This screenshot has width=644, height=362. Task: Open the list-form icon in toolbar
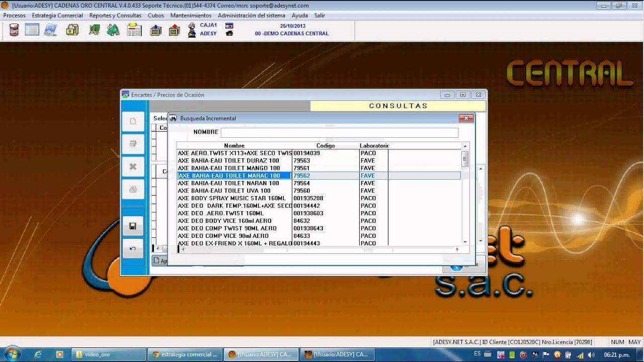(32, 30)
